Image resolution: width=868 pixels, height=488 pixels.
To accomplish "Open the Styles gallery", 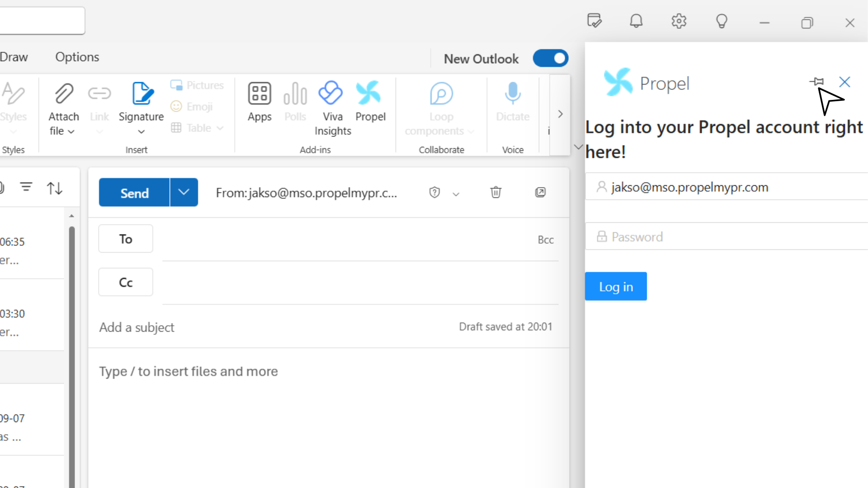I will pyautogui.click(x=14, y=109).
